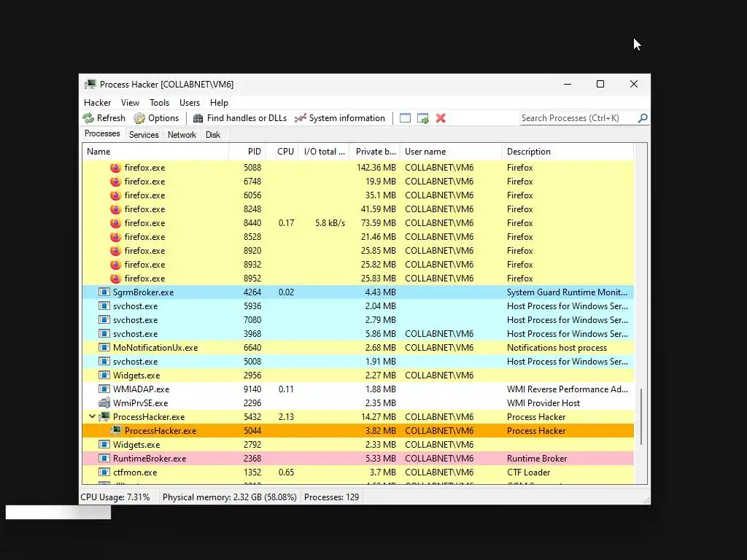Click the Refresh toolbar button
The image size is (747, 560).
104,118
